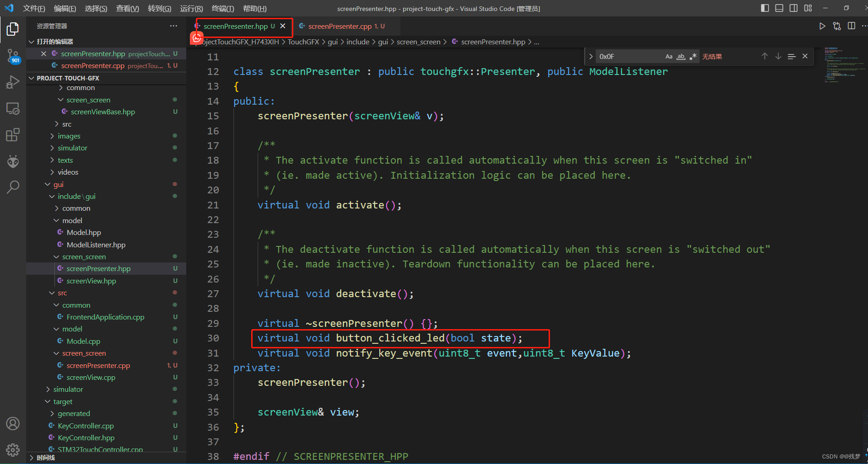Click the code minimap preview
Image resolution: width=868 pixels, height=464 pixels.
[846, 64]
